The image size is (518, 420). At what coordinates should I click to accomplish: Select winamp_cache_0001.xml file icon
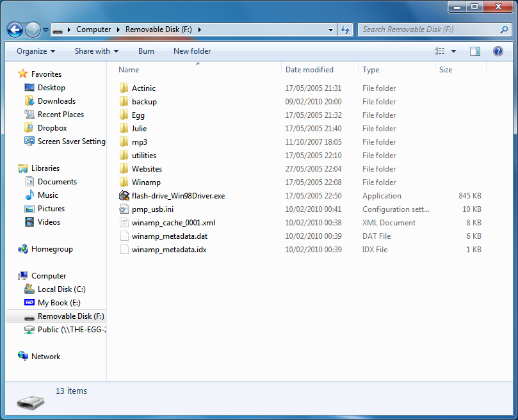point(124,223)
